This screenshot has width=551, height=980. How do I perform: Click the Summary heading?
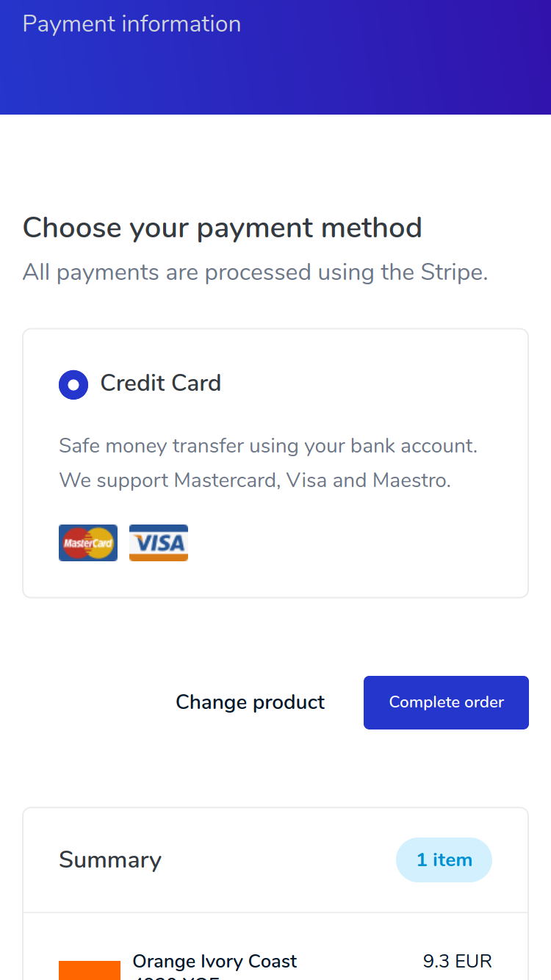(110, 860)
